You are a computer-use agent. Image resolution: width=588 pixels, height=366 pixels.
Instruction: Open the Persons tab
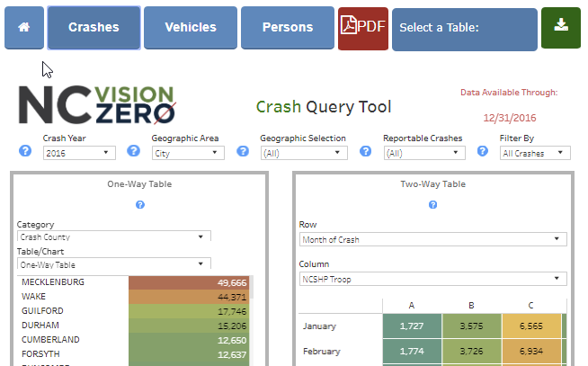[x=288, y=28]
